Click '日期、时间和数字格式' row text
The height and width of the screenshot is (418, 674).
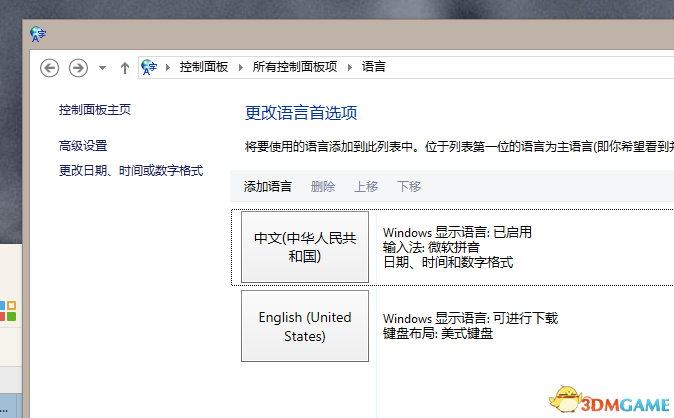(448, 262)
